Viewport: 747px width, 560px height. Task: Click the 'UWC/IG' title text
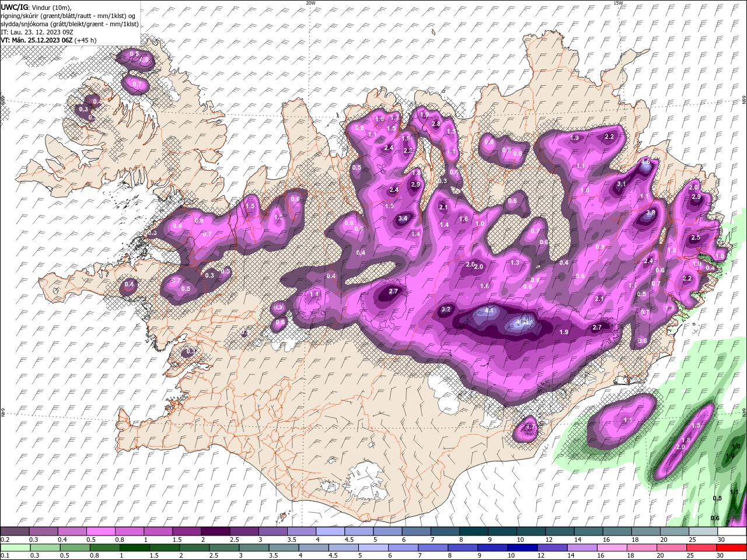pyautogui.click(x=13, y=7)
